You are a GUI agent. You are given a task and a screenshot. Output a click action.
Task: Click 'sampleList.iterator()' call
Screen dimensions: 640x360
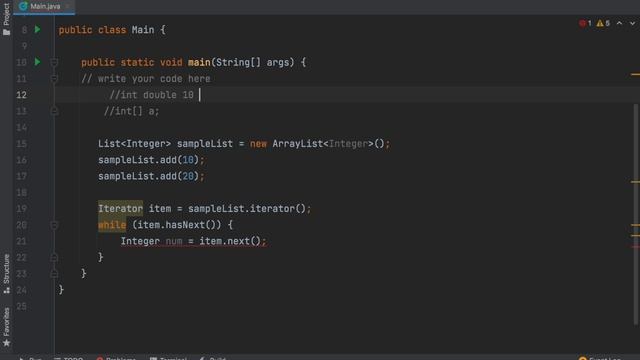[247, 209]
